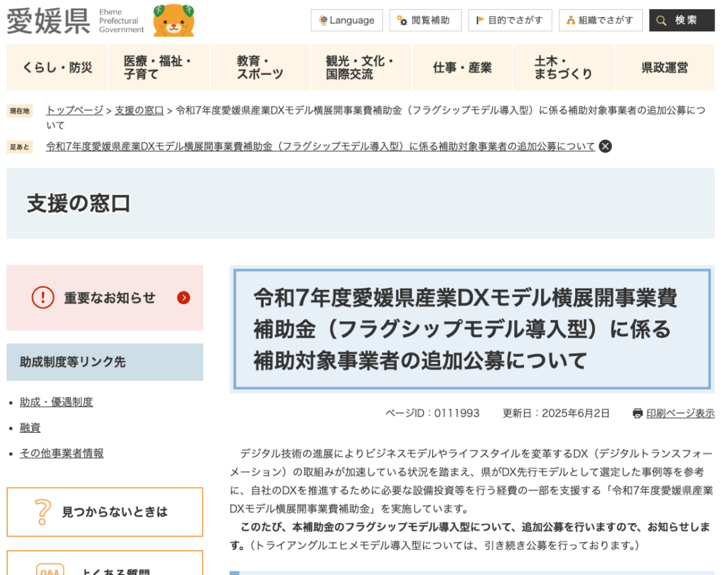
Task: Remove the footprint history entry with X icon
Action: (605, 146)
